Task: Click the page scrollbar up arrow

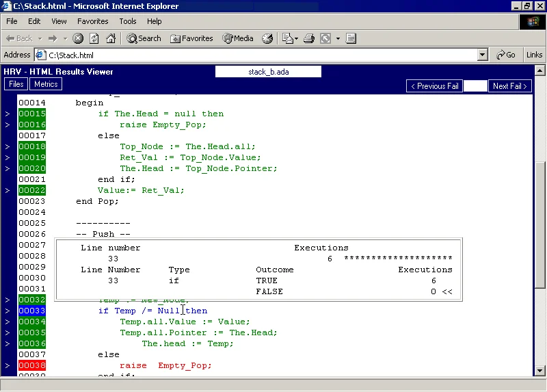Action: coord(539,70)
